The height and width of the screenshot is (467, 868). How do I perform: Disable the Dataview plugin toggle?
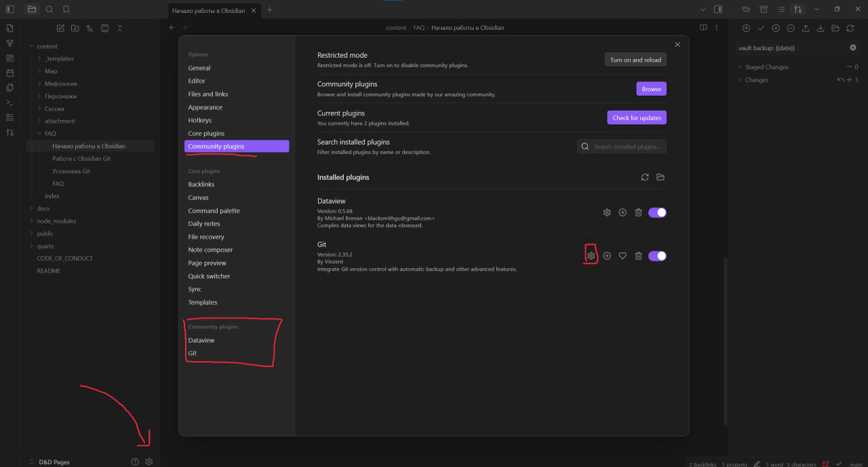point(657,212)
